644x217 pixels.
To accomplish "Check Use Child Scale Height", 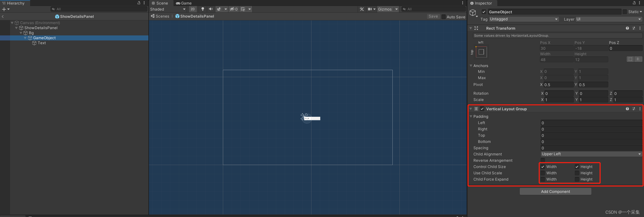I will [577, 173].
